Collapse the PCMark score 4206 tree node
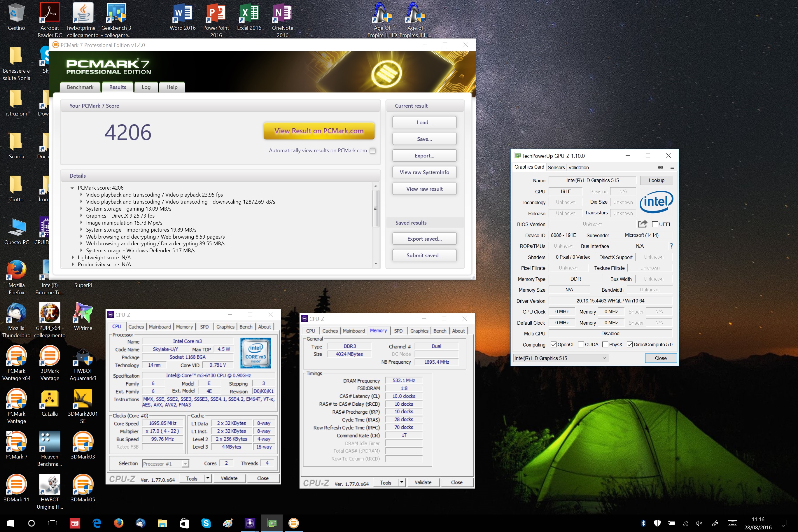 (x=72, y=188)
